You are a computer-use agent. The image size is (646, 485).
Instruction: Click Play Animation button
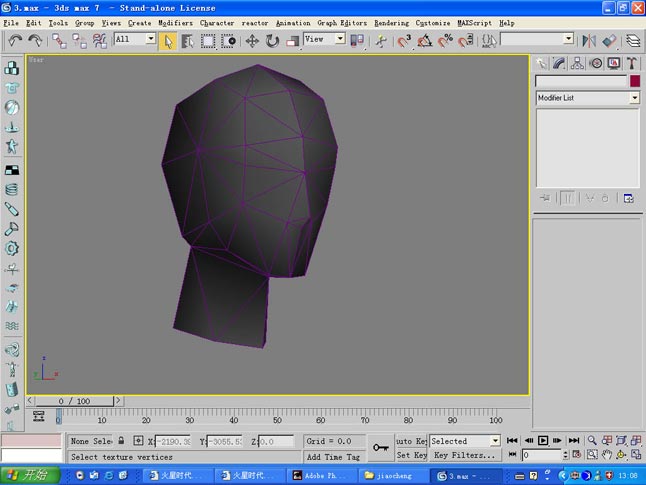543,440
